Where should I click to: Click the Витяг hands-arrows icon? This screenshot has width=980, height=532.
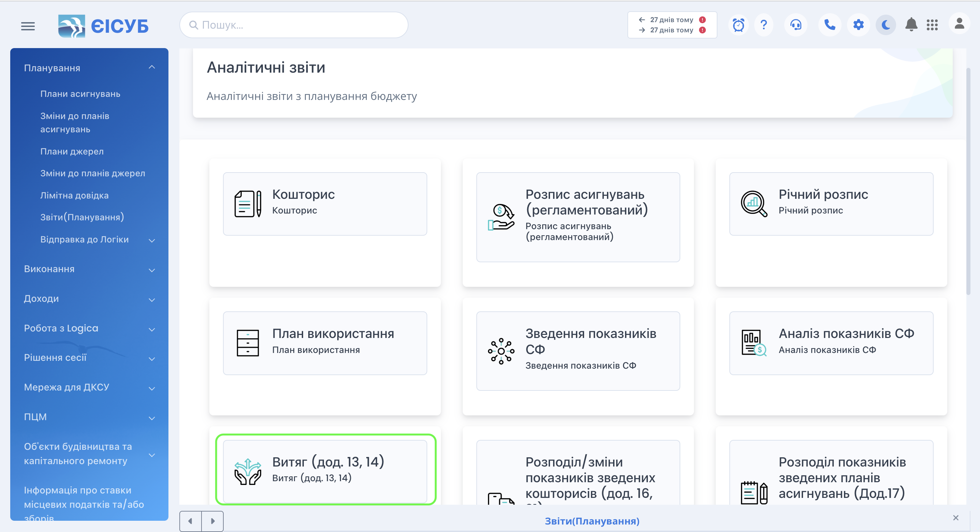click(248, 472)
